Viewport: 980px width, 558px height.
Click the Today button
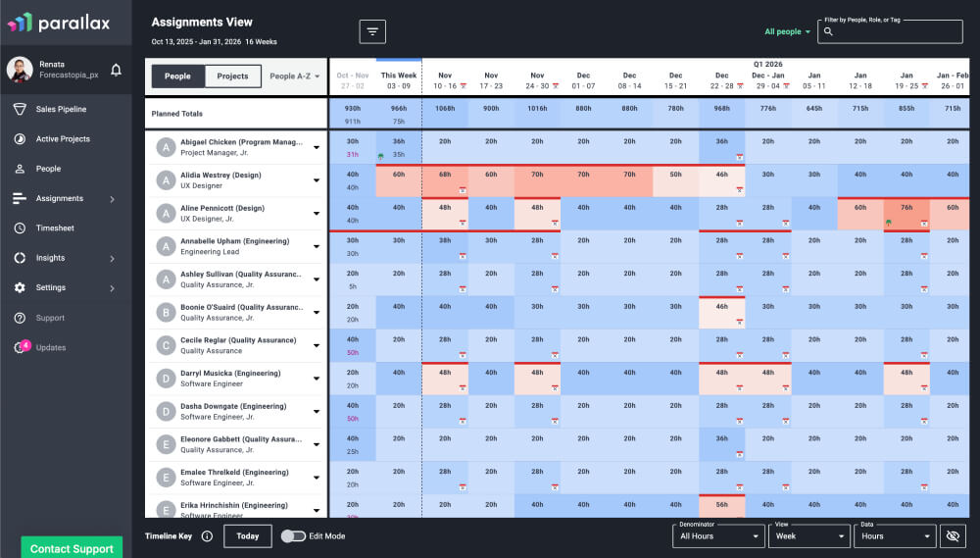click(x=247, y=536)
